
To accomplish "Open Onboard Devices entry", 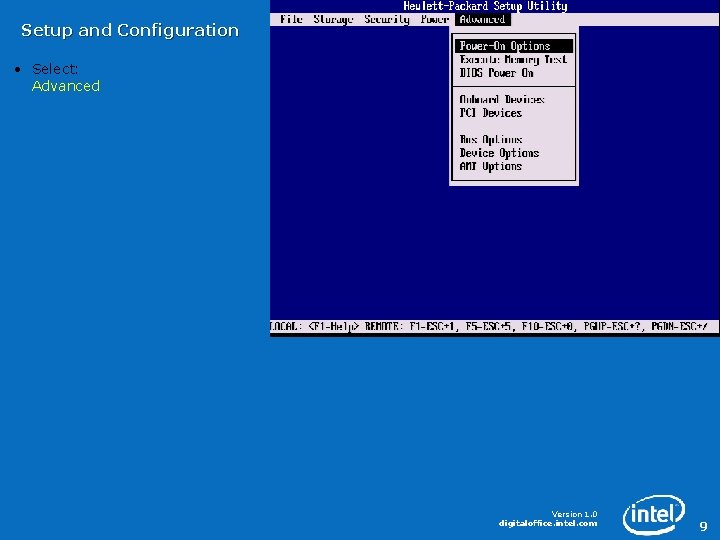I will click(502, 100).
